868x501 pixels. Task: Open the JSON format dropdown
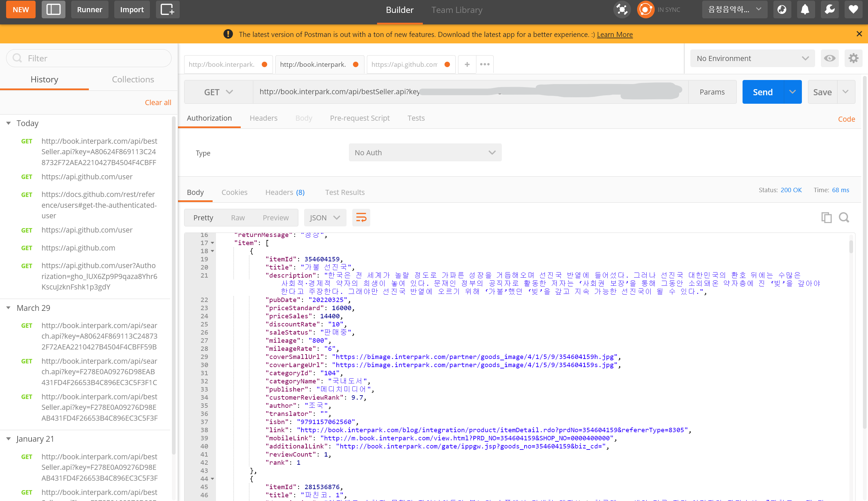pyautogui.click(x=325, y=218)
